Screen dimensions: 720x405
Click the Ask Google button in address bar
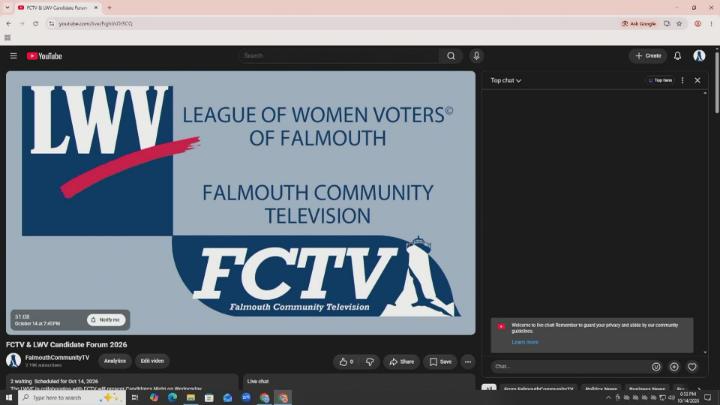(639, 23)
